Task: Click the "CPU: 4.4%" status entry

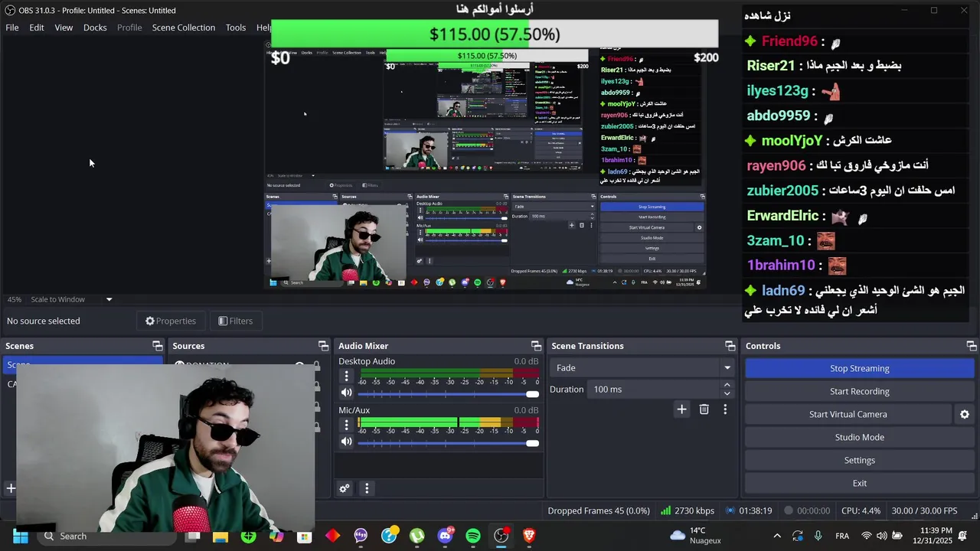Action: tap(861, 510)
